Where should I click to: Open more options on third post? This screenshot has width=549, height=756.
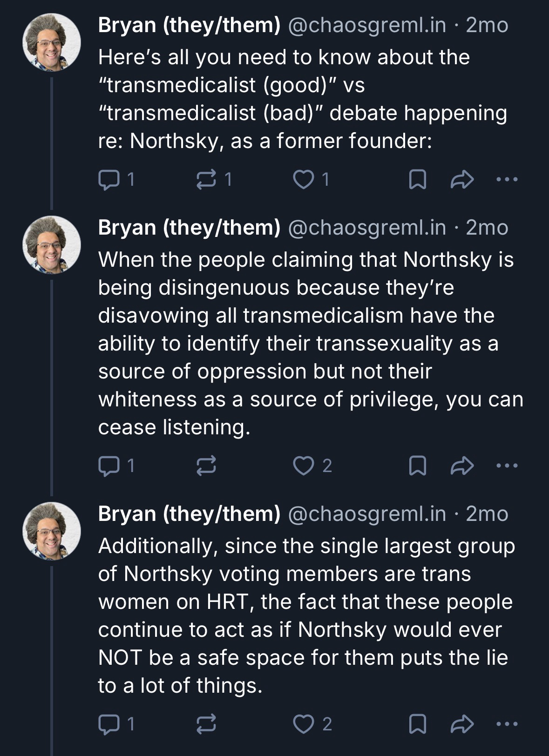tap(507, 723)
